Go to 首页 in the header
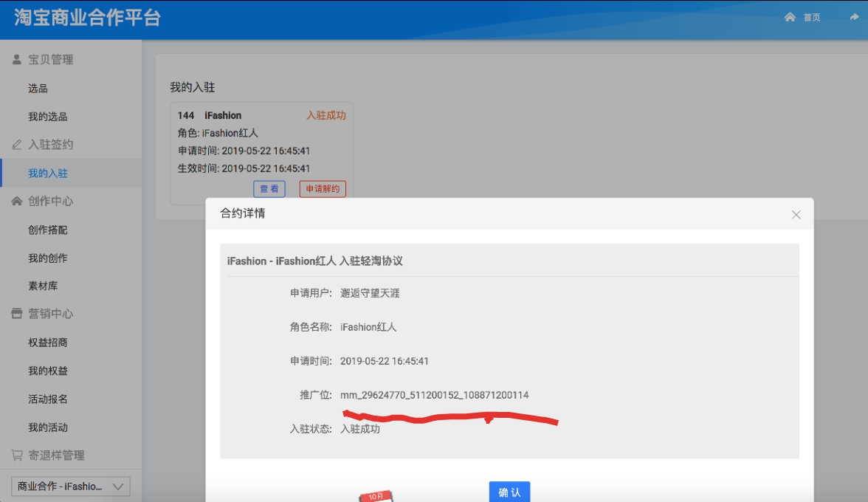Image resolution: width=868 pixels, height=502 pixels. click(812, 17)
